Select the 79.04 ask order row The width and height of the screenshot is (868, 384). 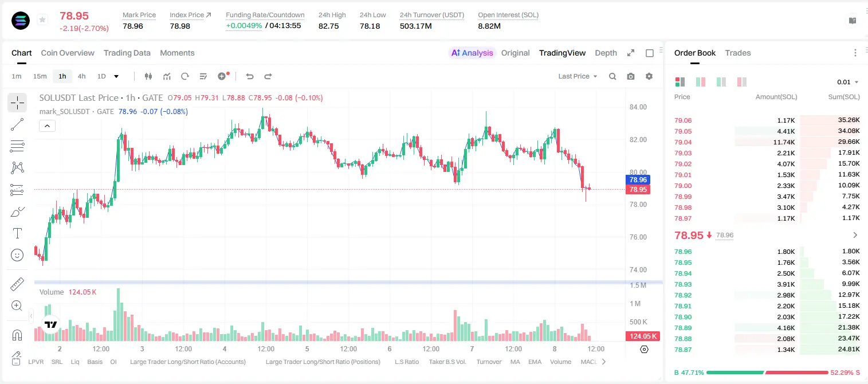click(x=767, y=142)
